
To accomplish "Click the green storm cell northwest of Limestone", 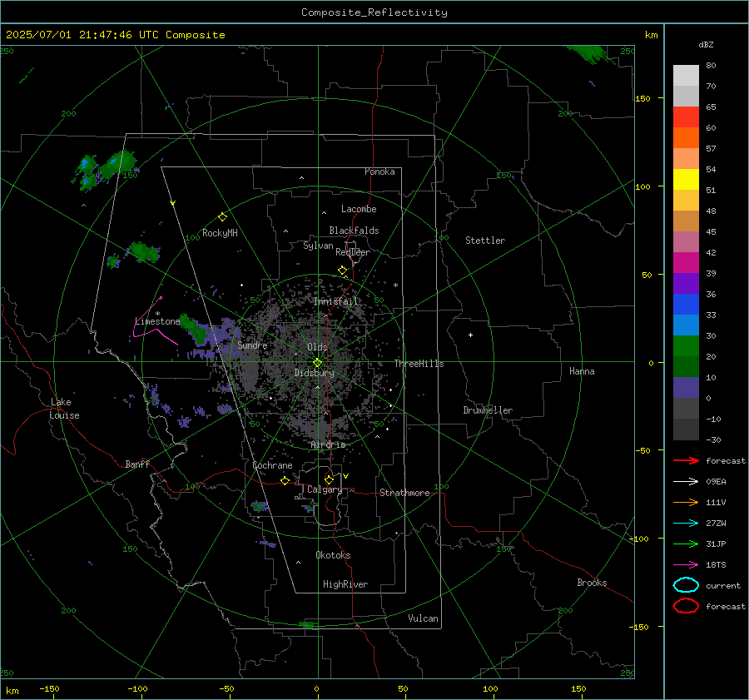I will (143, 252).
